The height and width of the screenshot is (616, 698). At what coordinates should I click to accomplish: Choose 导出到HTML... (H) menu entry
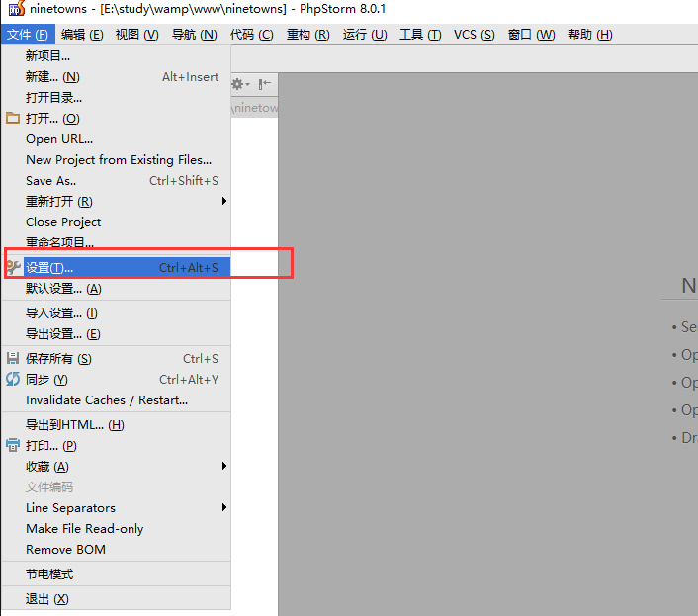(117, 424)
